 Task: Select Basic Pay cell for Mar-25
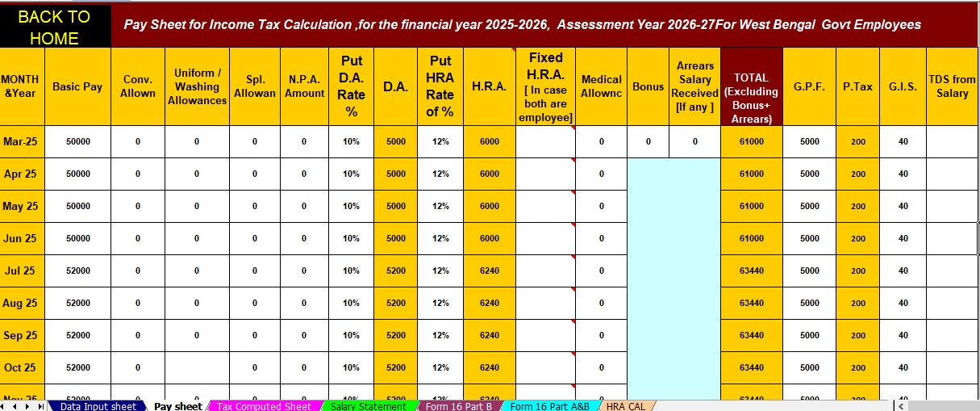coord(77,141)
